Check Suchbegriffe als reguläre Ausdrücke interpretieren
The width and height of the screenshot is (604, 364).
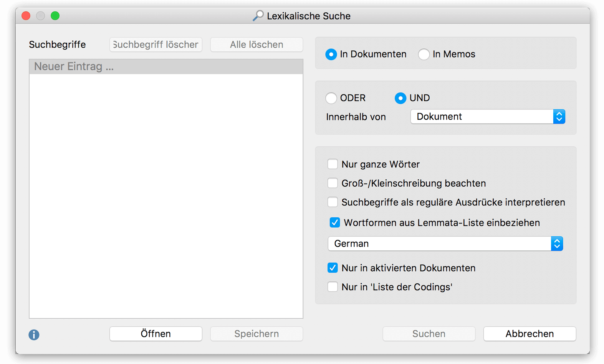click(x=333, y=202)
